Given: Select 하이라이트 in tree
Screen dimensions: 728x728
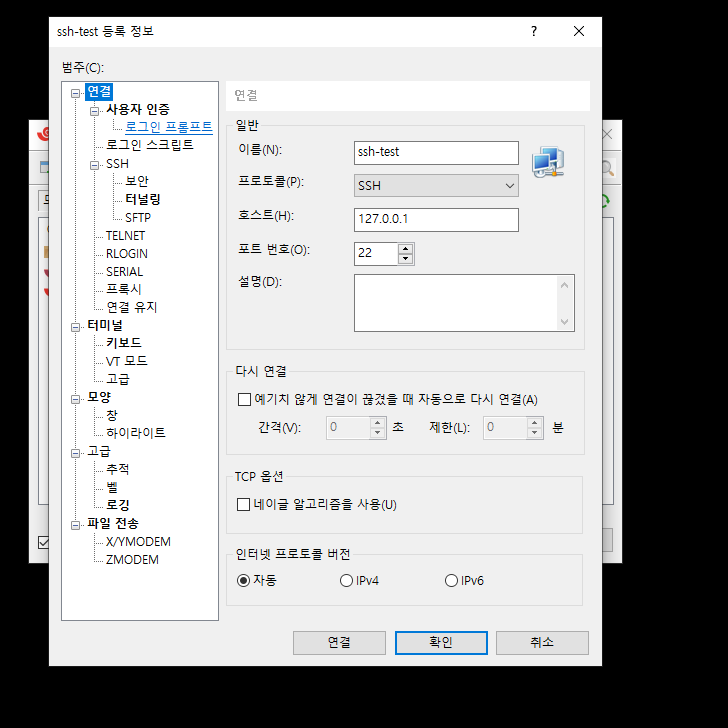Looking at the screenshot, I should click(136, 433).
